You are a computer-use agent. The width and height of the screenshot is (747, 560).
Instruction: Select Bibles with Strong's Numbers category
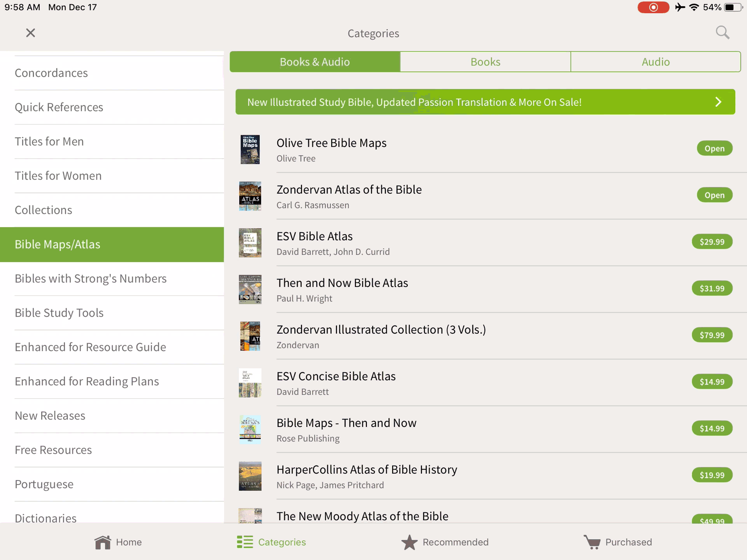pyautogui.click(x=91, y=279)
